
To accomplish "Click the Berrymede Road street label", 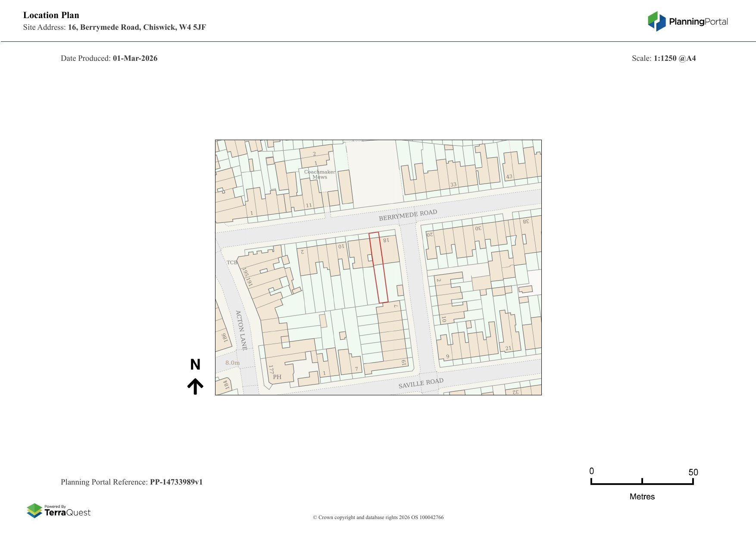I will click(x=408, y=215).
